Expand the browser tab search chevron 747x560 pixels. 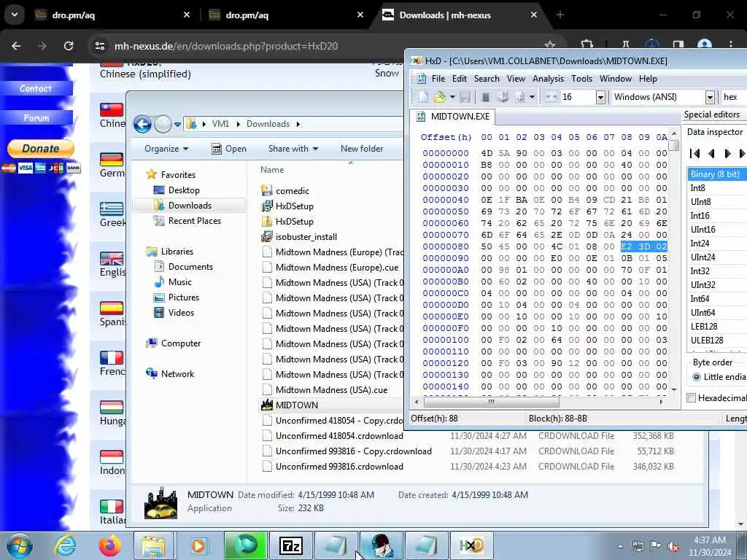[15, 15]
